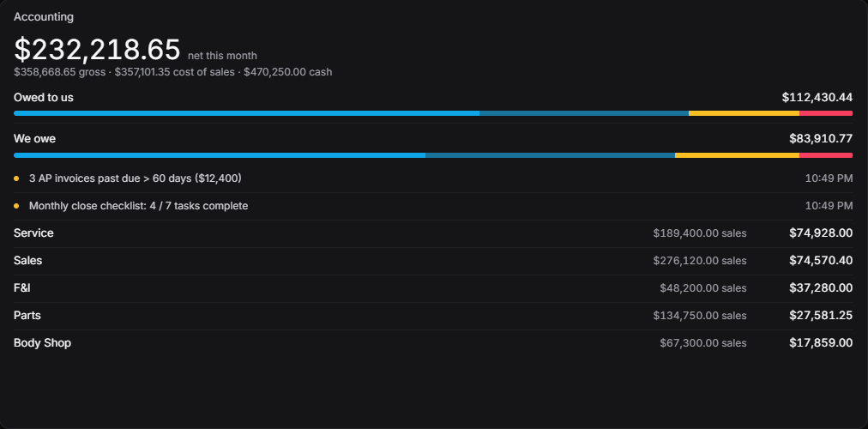Click the 'net this month' label
The image size is (868, 429).
click(222, 56)
